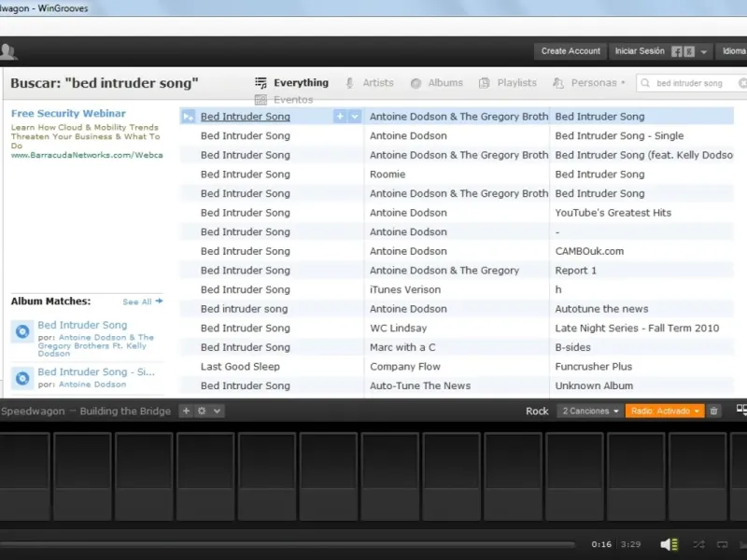Open the Bed Intruder Song album match
Viewport: 747px width, 560px height.
(82, 325)
